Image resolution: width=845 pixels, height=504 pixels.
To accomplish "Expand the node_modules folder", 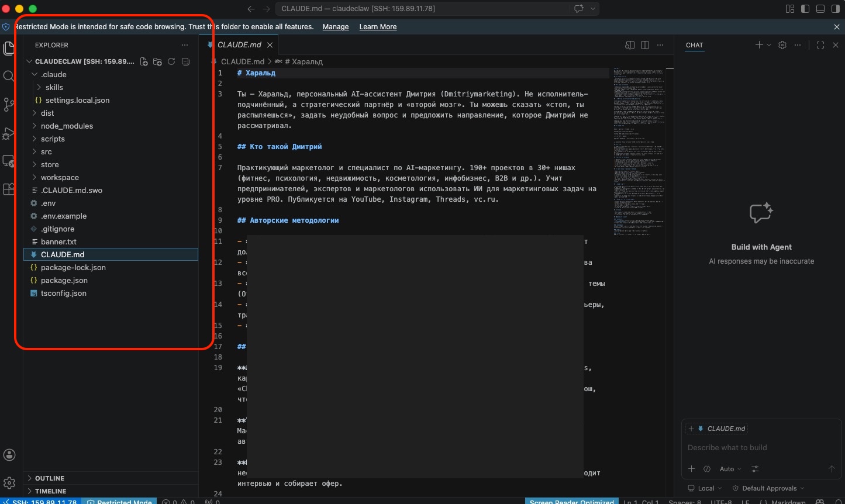I will coord(111,126).
